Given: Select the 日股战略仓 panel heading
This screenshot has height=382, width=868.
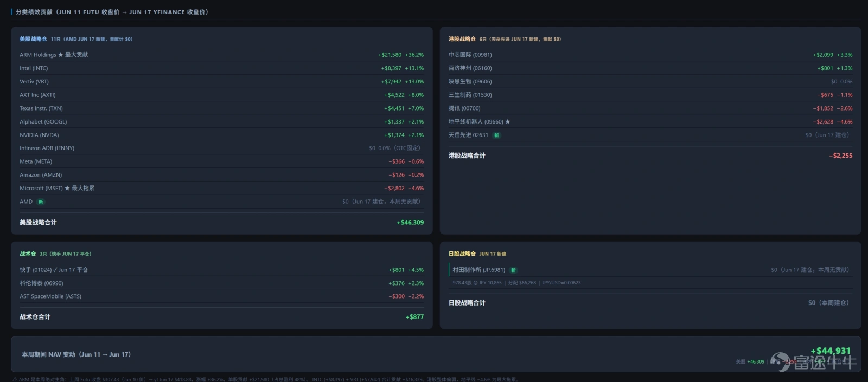Looking at the screenshot, I should point(462,254).
